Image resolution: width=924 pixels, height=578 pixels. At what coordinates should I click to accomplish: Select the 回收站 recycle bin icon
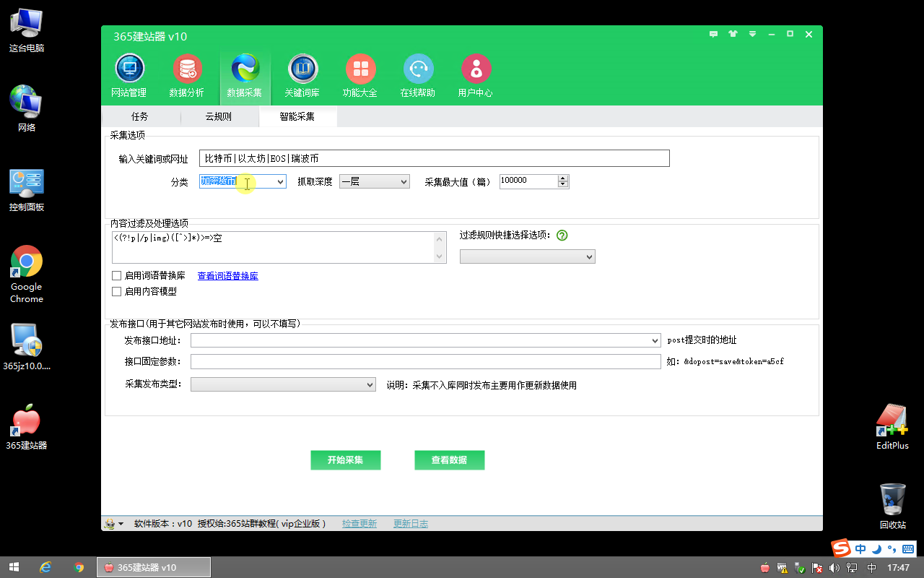pos(892,506)
